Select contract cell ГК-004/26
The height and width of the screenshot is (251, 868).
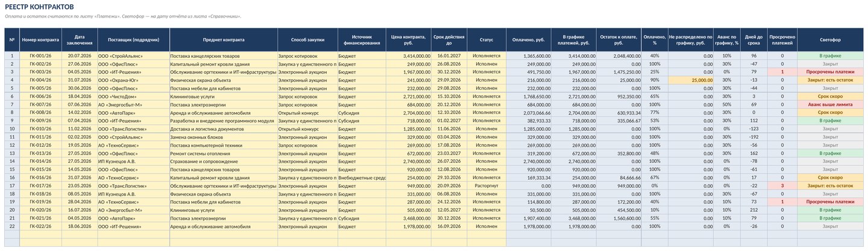[41, 80]
